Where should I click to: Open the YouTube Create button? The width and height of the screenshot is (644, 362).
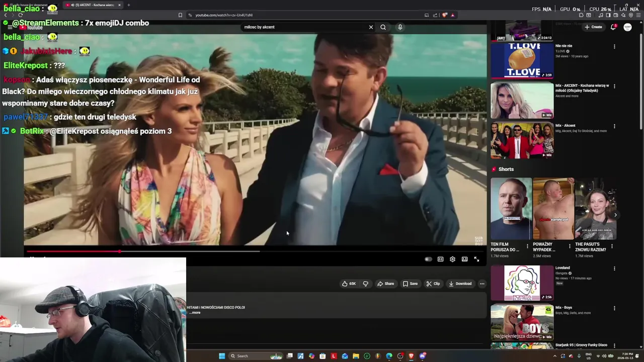(x=593, y=27)
